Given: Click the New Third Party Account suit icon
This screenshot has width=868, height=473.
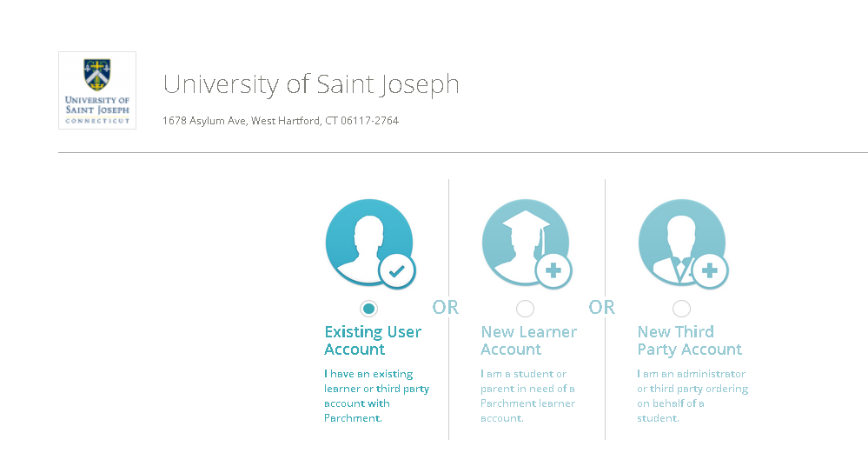Looking at the screenshot, I should click(x=681, y=243).
